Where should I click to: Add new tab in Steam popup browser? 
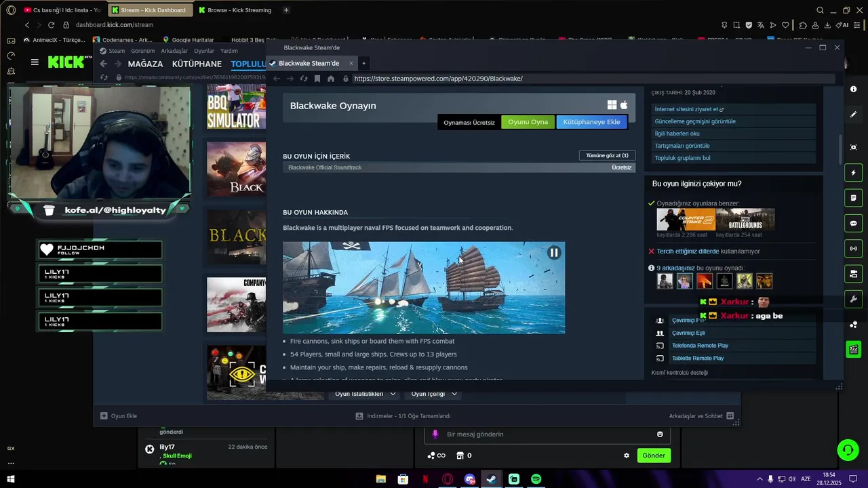click(363, 63)
